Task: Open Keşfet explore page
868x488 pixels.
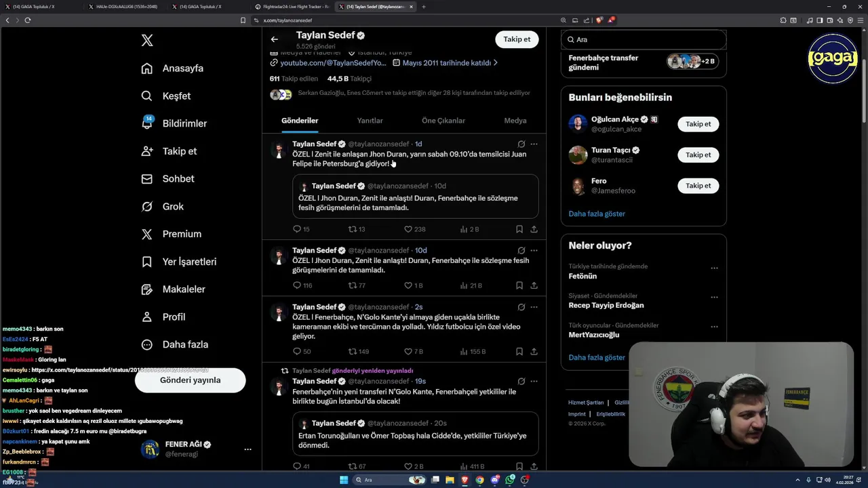Action: pos(165,96)
